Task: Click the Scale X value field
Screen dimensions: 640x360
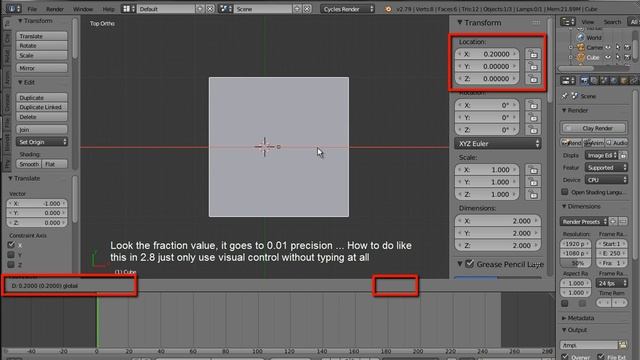Action: click(x=487, y=169)
